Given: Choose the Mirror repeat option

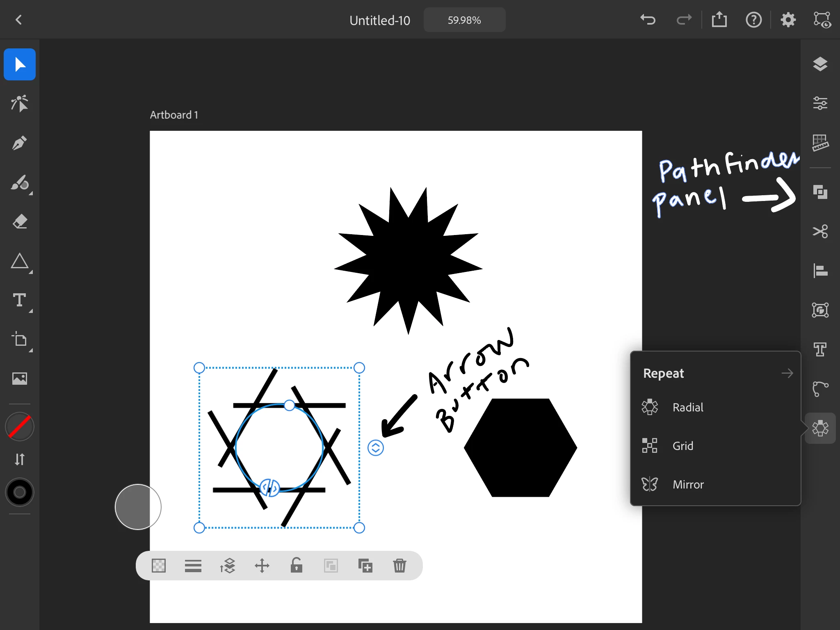Looking at the screenshot, I should pos(687,484).
